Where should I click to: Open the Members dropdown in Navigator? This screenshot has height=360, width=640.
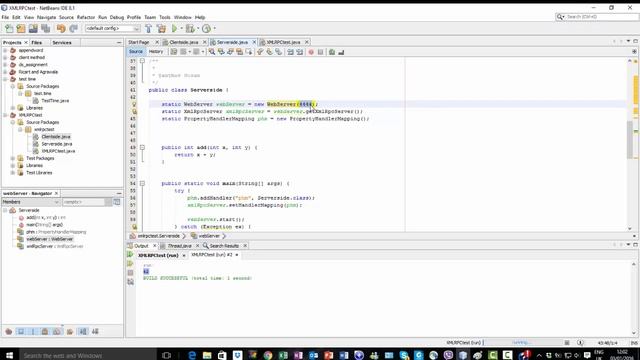(31, 202)
